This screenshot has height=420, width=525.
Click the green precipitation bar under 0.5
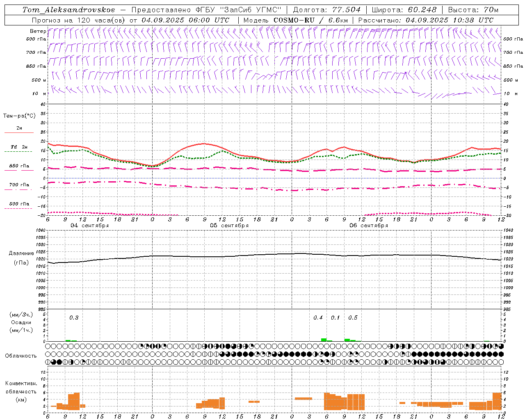click(x=347, y=340)
